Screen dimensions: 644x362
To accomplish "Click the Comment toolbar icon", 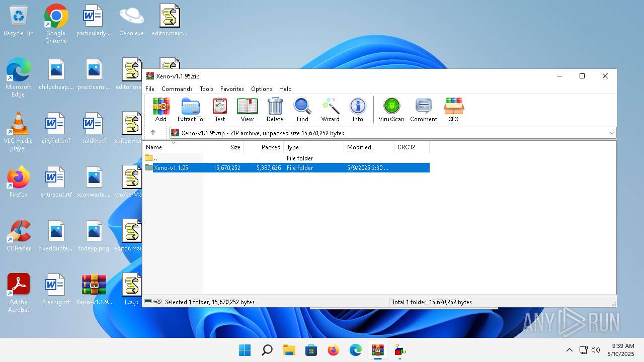I will tap(424, 110).
